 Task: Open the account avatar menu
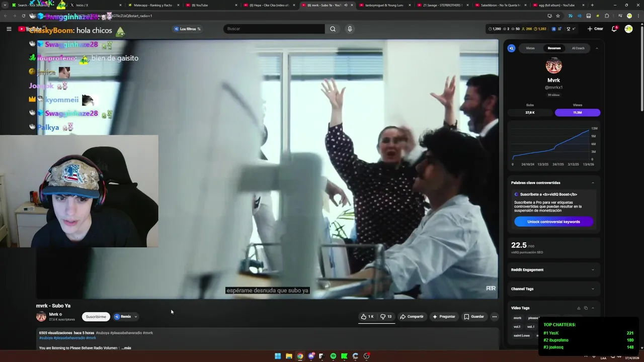click(x=628, y=29)
